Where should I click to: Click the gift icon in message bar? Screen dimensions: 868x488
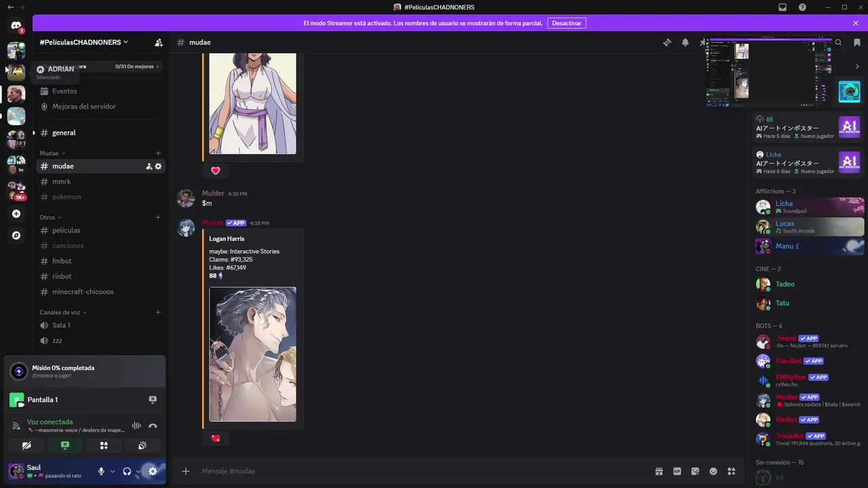pyautogui.click(x=658, y=471)
